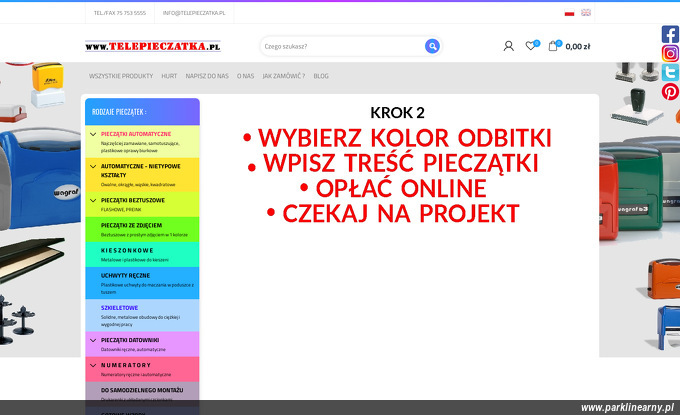Open the O nas menu item

click(x=245, y=76)
